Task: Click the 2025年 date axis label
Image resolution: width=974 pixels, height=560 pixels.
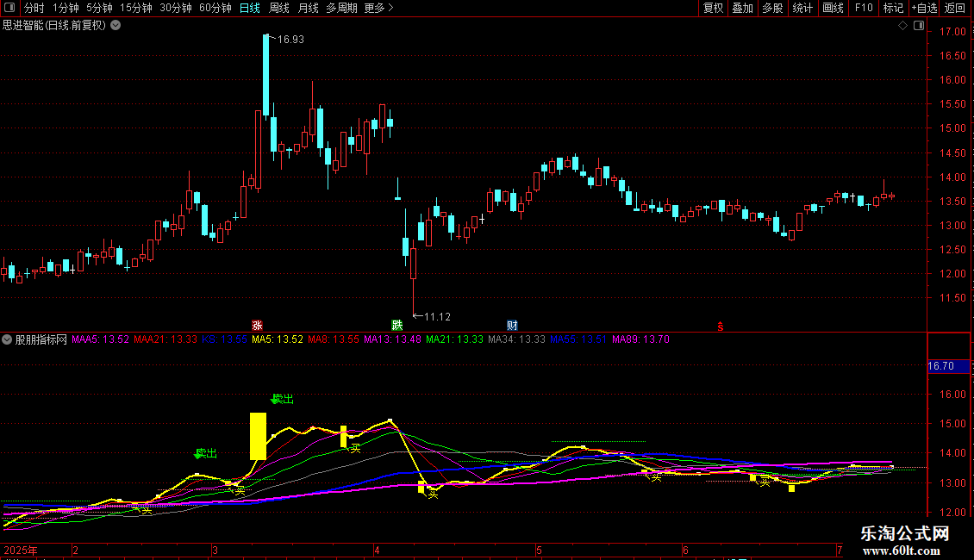Action: click(x=21, y=550)
